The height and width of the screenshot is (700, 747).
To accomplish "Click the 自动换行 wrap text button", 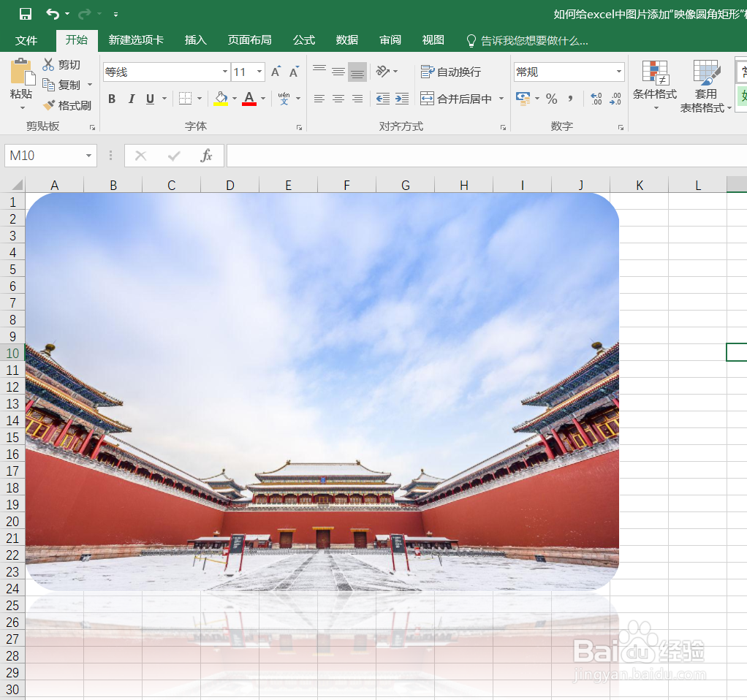I will pyautogui.click(x=451, y=72).
